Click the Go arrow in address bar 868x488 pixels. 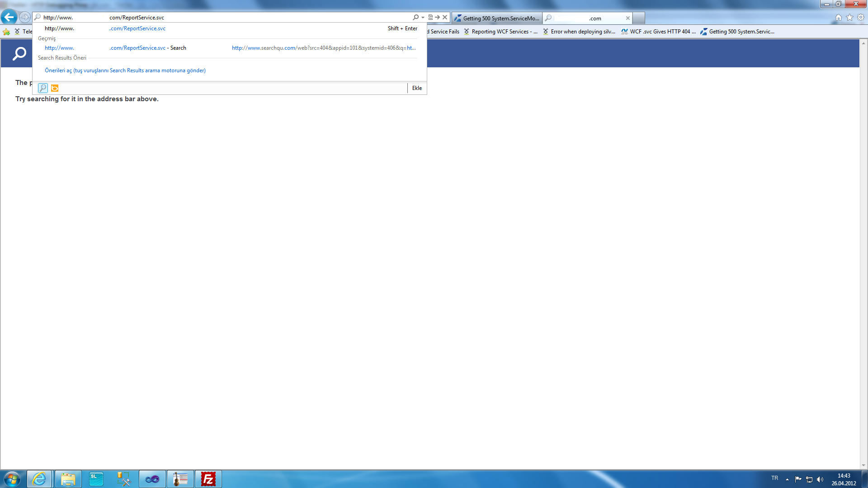tap(438, 17)
